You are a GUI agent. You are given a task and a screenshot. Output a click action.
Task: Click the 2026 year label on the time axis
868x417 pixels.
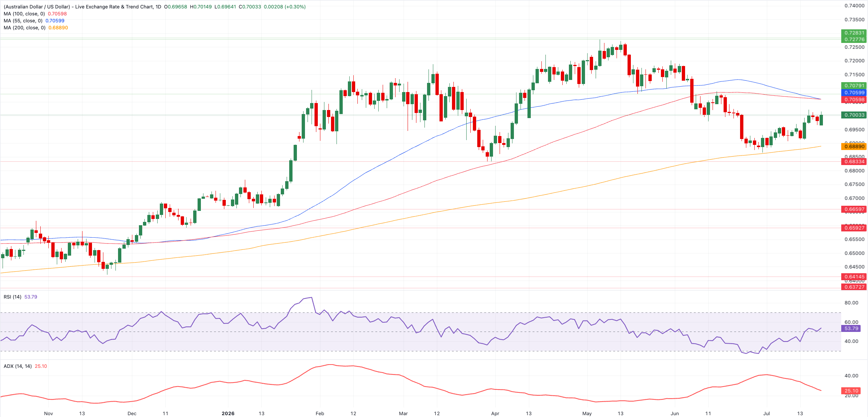[x=228, y=413]
